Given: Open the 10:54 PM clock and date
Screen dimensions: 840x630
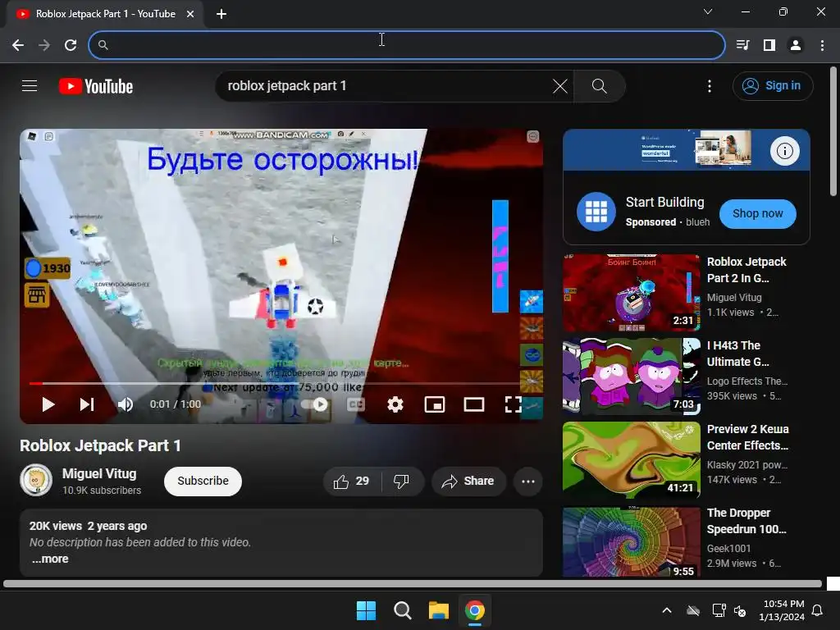Looking at the screenshot, I should click(782, 610).
